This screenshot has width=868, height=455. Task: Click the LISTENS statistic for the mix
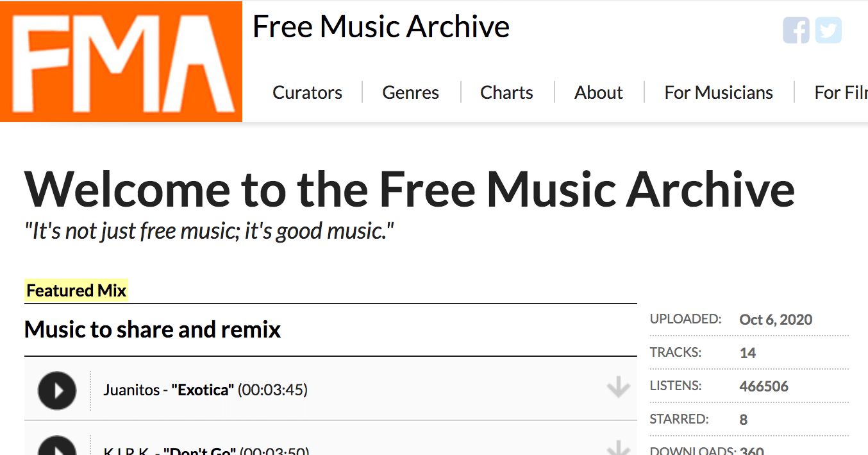tap(764, 386)
